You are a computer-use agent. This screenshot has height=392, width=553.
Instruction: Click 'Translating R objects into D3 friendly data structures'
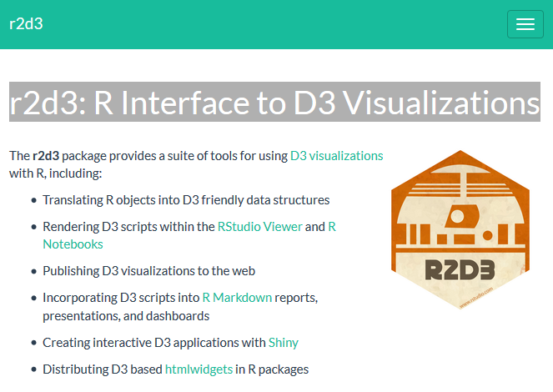click(186, 200)
